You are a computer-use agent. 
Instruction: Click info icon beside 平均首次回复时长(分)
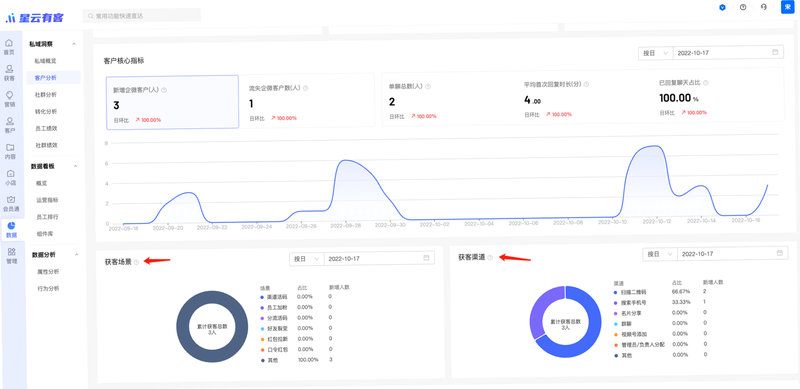[586, 84]
